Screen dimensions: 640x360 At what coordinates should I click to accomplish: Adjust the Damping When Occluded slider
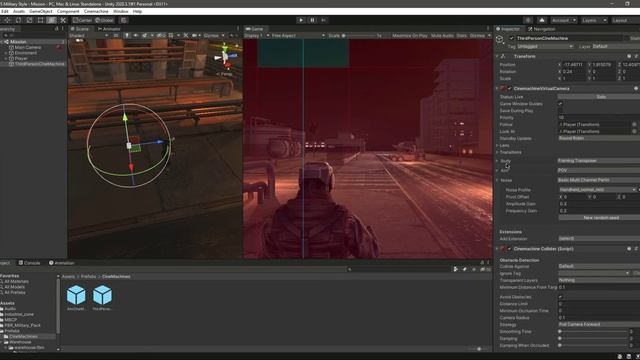click(593, 345)
